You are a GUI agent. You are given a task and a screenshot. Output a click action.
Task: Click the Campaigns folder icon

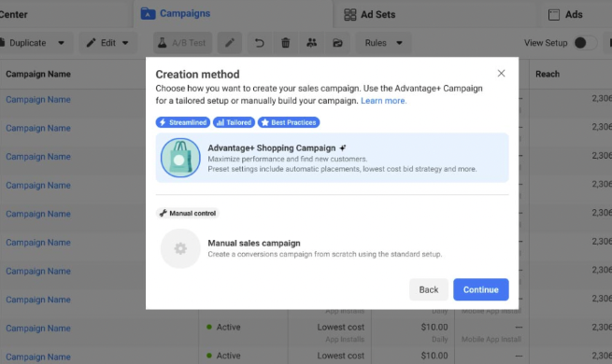[x=148, y=14]
